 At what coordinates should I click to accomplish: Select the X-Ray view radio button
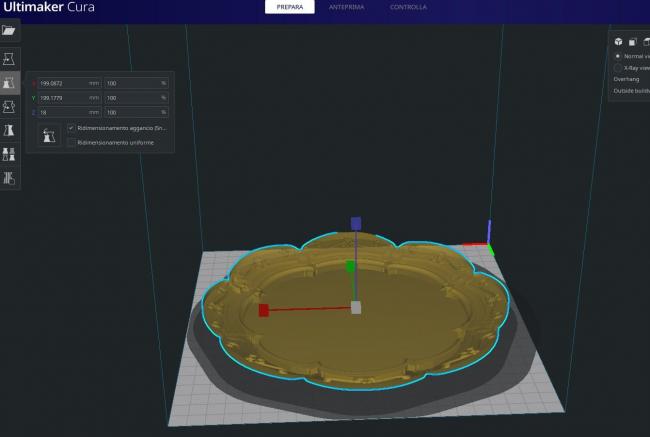pyautogui.click(x=617, y=68)
